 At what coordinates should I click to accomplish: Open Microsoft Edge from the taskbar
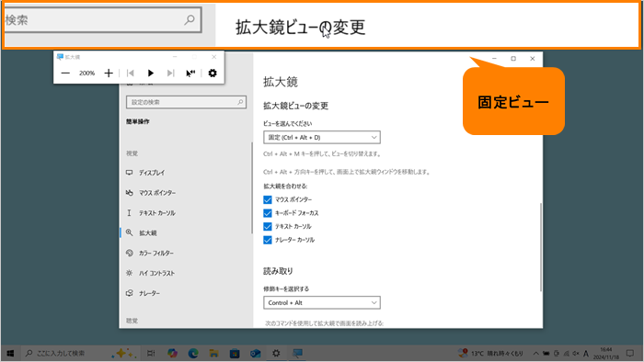(193, 353)
